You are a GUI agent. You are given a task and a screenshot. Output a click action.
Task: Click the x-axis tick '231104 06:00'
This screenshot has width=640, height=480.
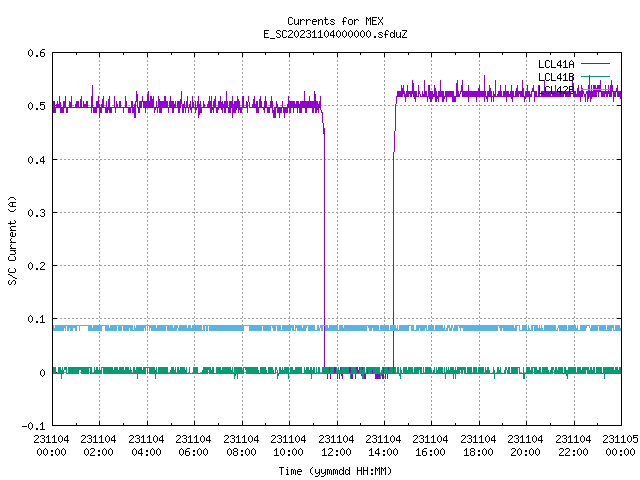coord(193,446)
